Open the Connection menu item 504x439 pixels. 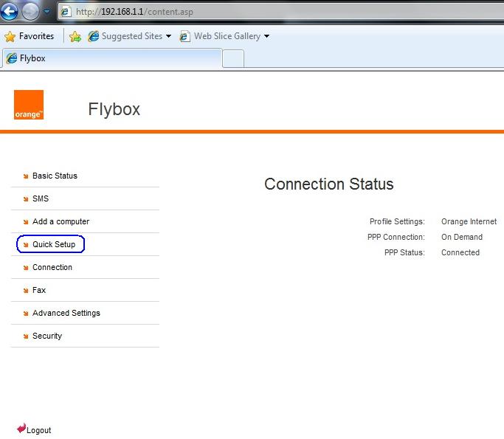52,267
